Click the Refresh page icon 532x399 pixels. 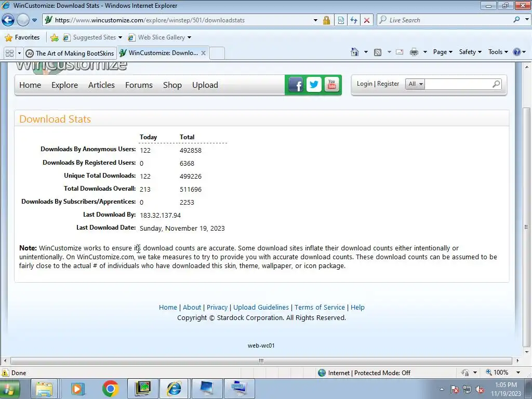click(x=354, y=20)
